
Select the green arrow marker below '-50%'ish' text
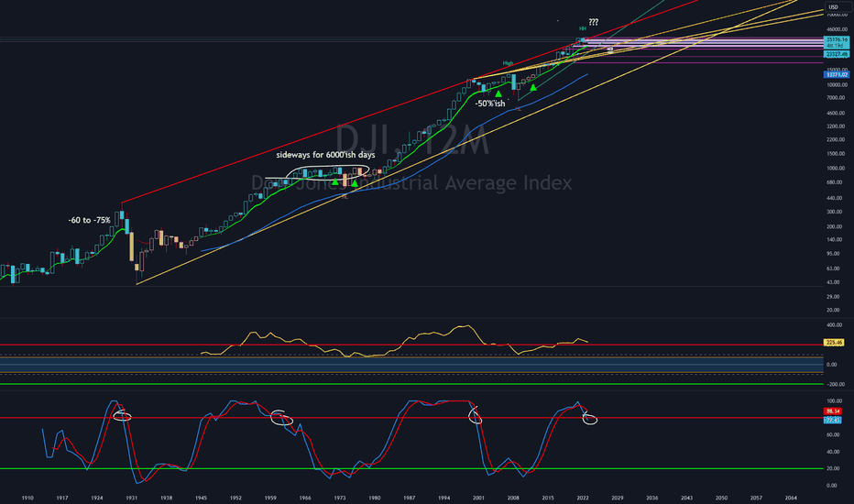point(498,94)
